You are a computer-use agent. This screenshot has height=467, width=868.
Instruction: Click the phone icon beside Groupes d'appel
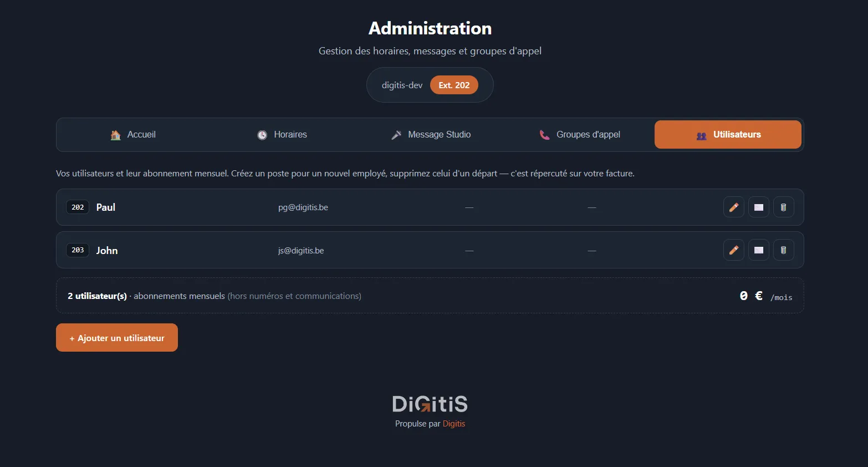coord(544,135)
